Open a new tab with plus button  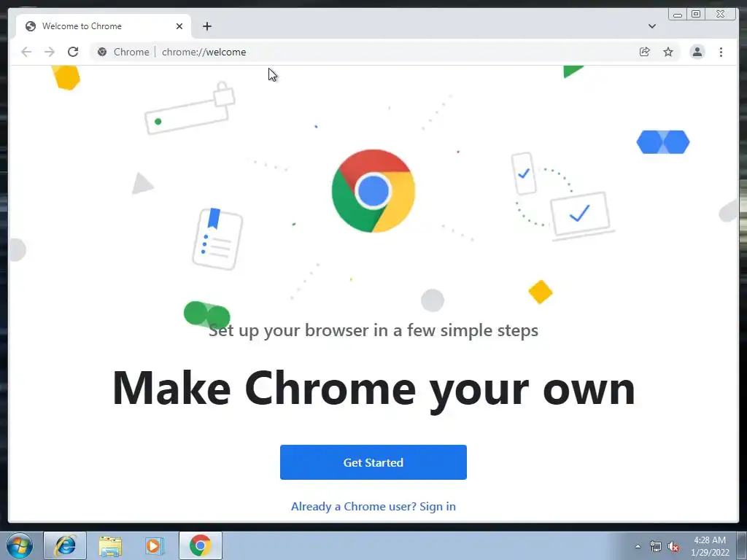click(x=206, y=26)
